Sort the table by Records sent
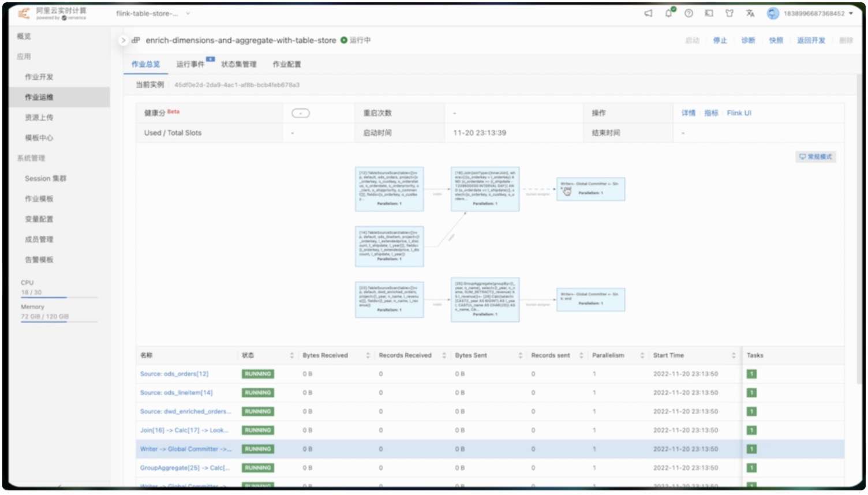 (581, 355)
